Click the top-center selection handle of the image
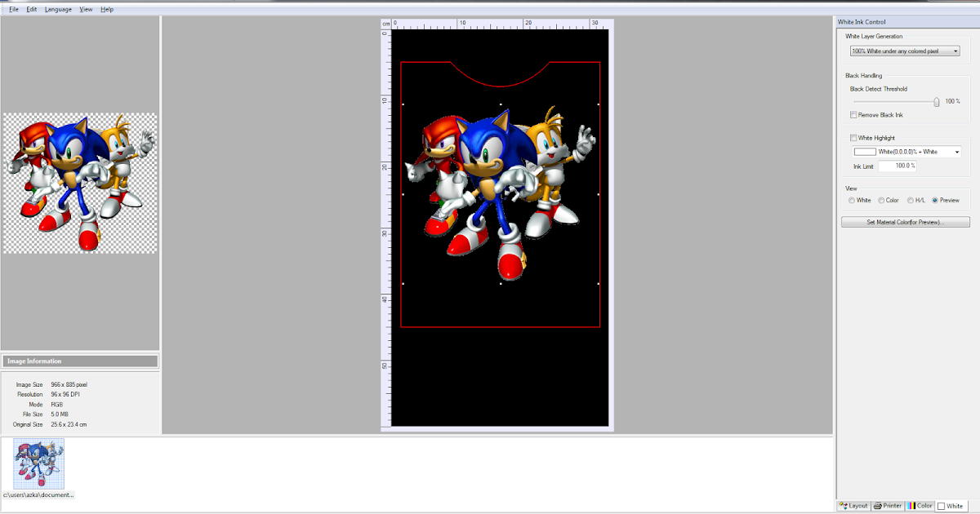The image size is (980, 514). [501, 104]
